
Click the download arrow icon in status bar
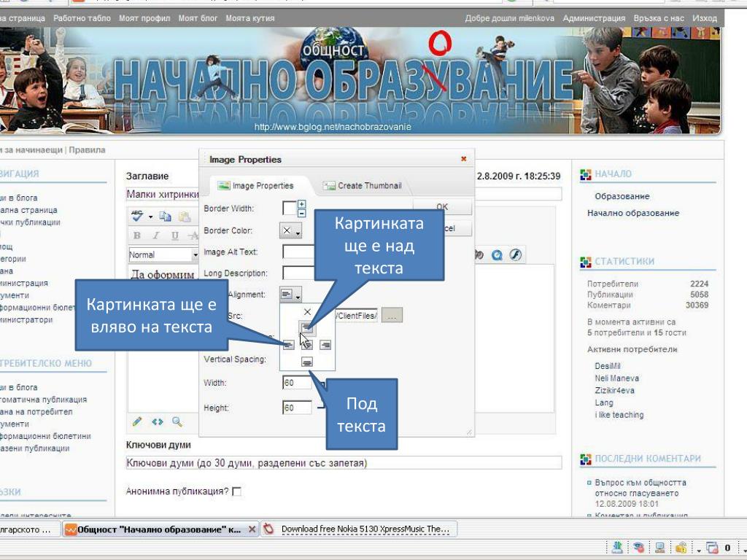tap(617, 548)
